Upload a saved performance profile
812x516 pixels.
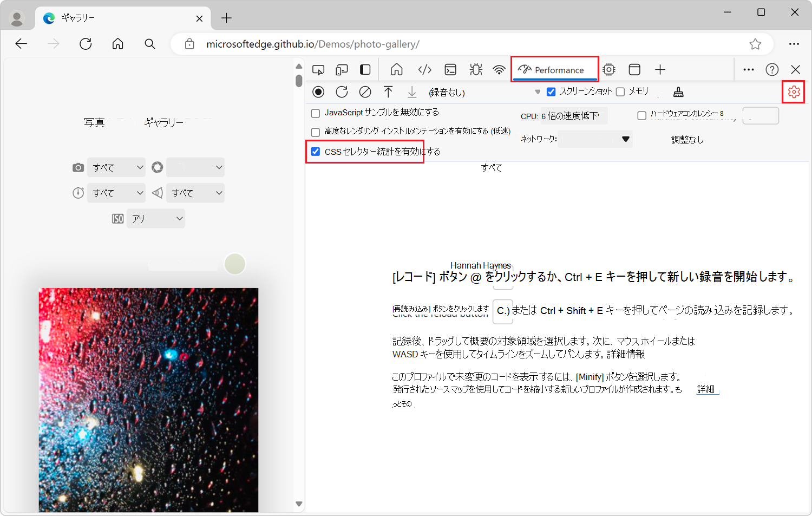[388, 92]
